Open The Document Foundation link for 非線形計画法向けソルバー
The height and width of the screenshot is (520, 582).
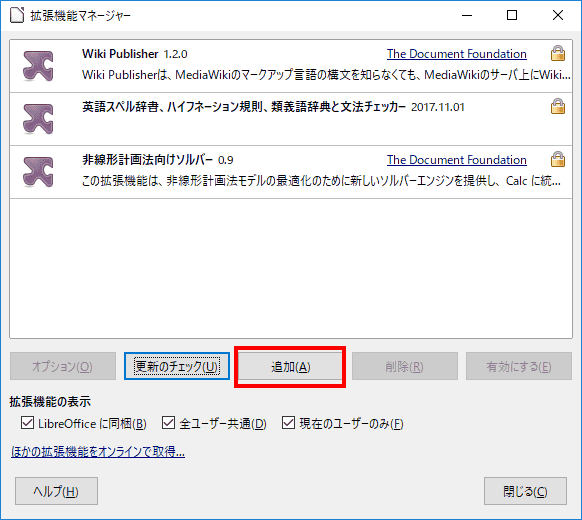[x=457, y=160]
